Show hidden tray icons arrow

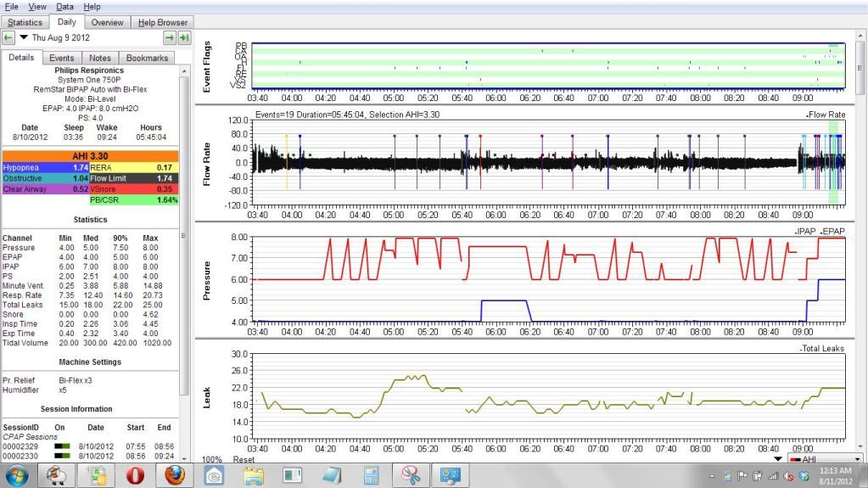[712, 476]
